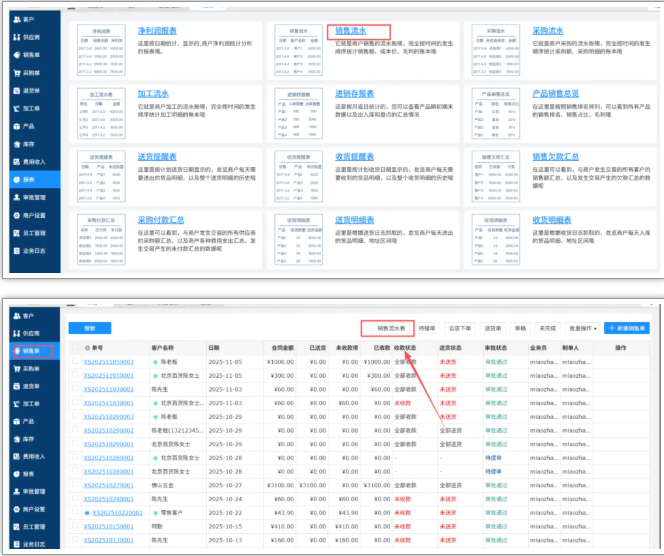Tick the checkbox for order XS202510270001
The width and height of the screenshot is (664, 556).
76,483
